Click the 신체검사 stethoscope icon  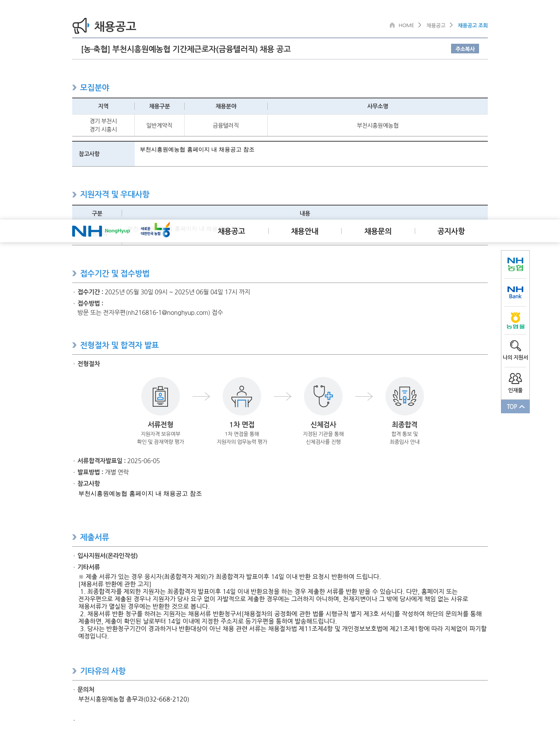click(x=323, y=396)
